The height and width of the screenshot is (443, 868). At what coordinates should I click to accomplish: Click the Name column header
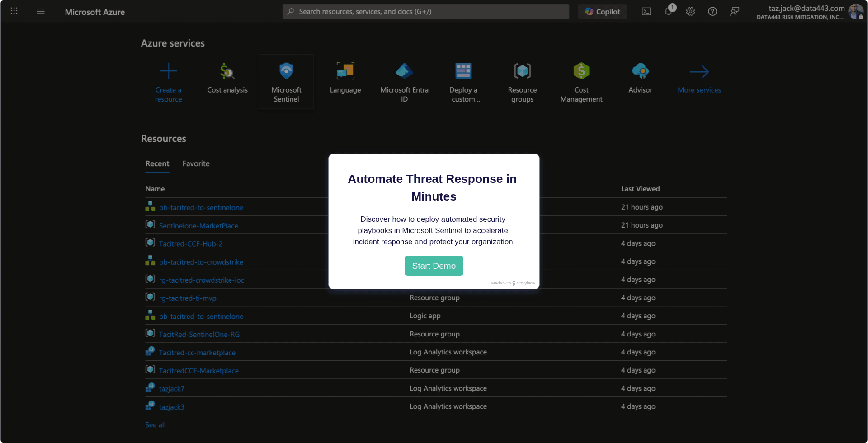coord(155,189)
